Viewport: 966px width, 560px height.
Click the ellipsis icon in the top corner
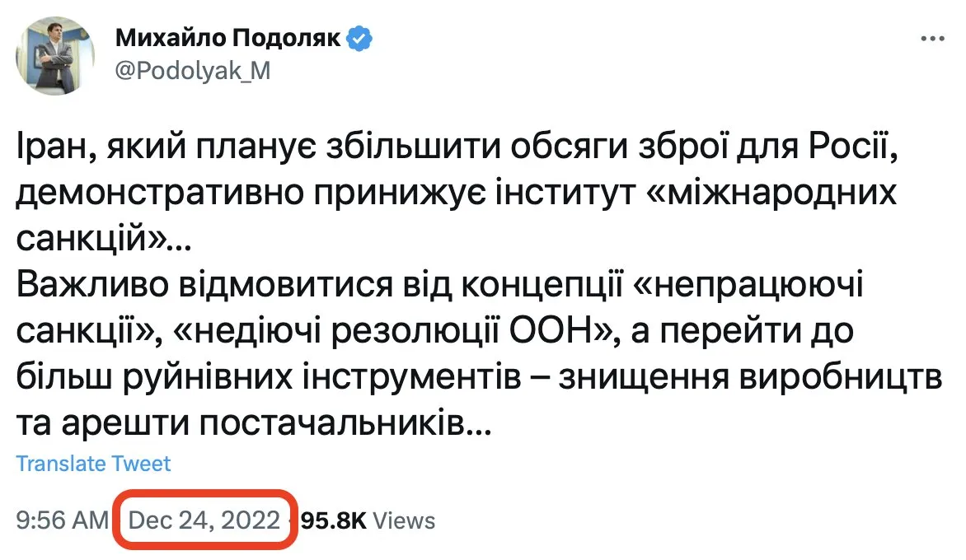[x=932, y=36]
